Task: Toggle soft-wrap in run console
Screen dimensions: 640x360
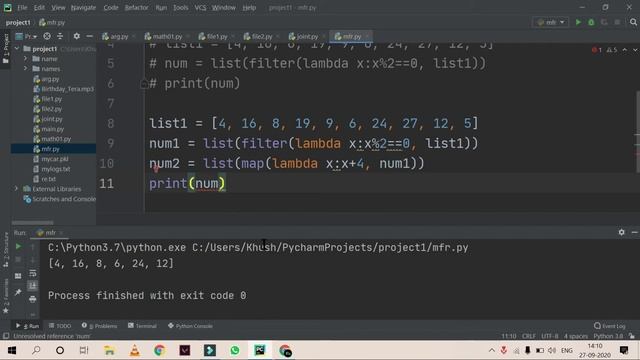Action: [x=33, y=273]
